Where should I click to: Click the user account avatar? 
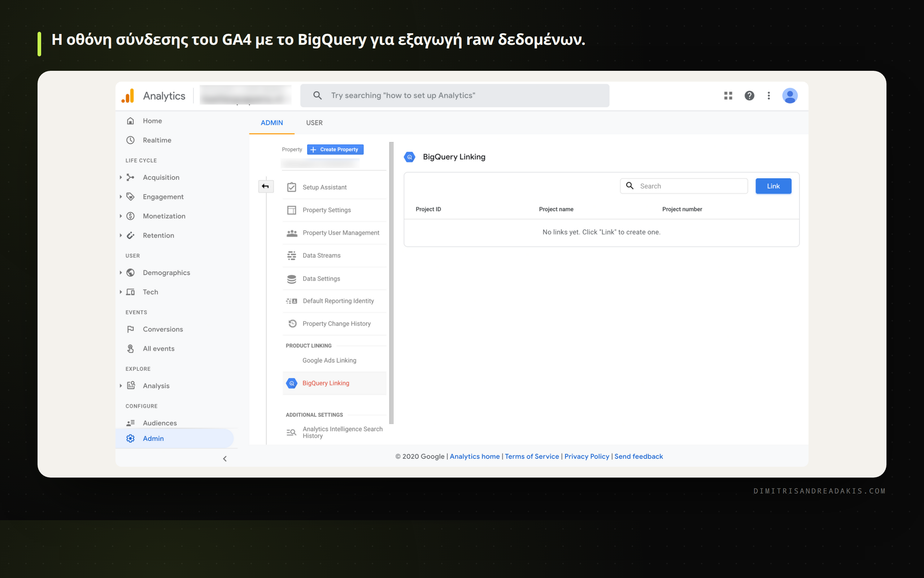(790, 96)
